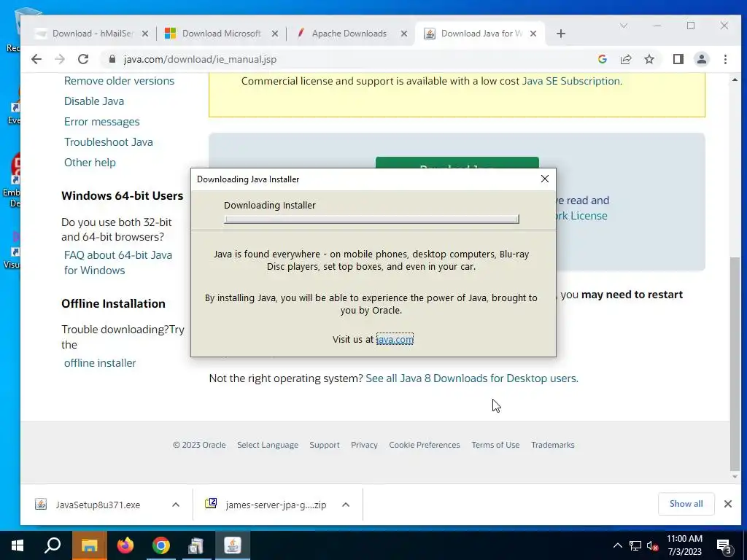Open Trademarks footer link
Viewport: 747px width, 560px height.
pyautogui.click(x=553, y=445)
